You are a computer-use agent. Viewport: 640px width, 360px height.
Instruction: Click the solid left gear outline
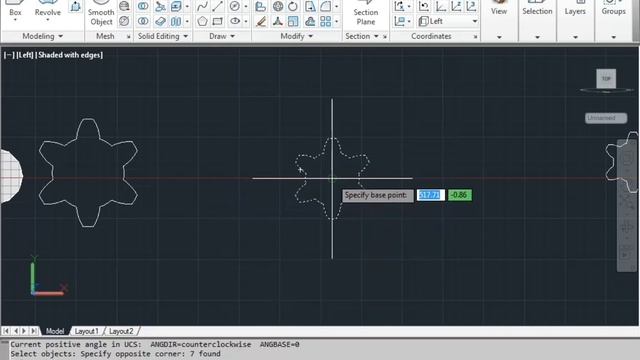(88, 172)
